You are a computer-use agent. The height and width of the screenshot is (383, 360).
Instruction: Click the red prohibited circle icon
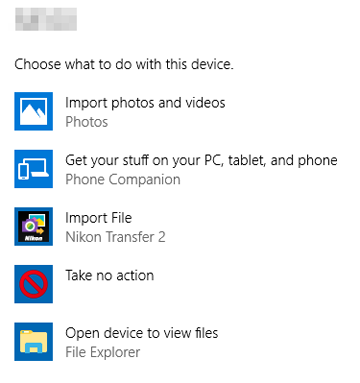(33, 284)
